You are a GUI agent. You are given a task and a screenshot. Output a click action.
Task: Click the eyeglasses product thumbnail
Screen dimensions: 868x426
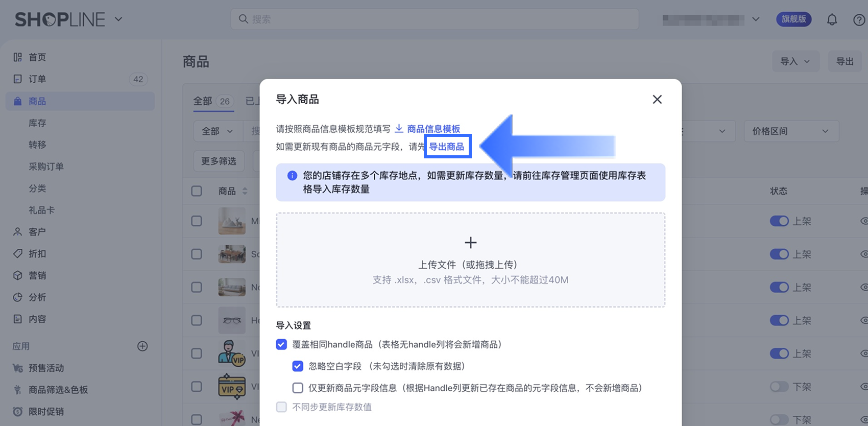tap(232, 320)
